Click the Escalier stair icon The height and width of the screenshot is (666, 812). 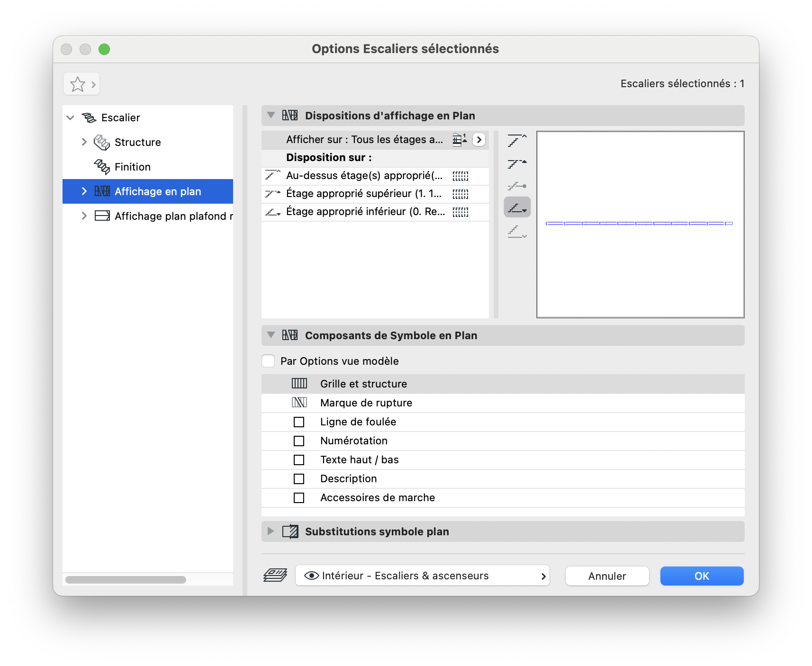[x=89, y=117]
